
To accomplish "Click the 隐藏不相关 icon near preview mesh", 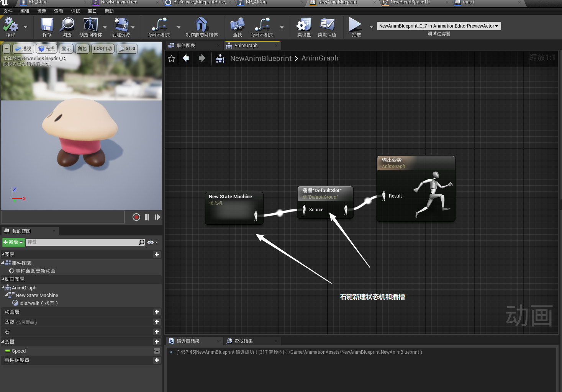I will click(159, 27).
